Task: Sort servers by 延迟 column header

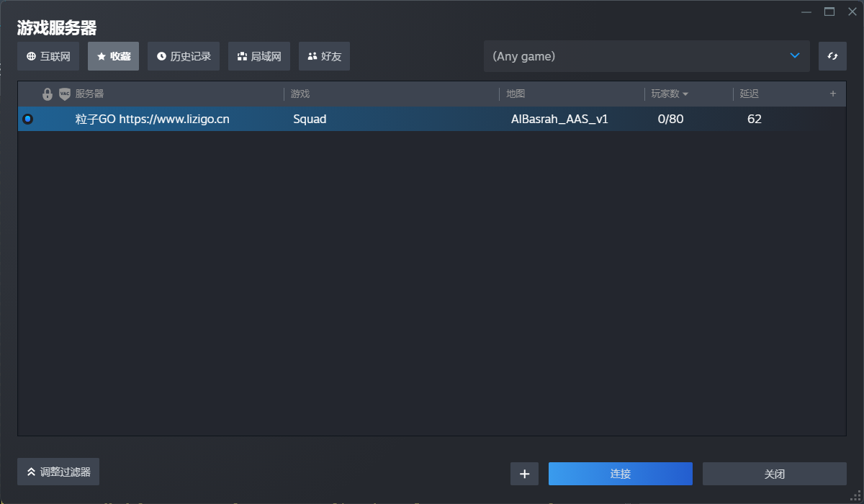Action: coord(750,94)
